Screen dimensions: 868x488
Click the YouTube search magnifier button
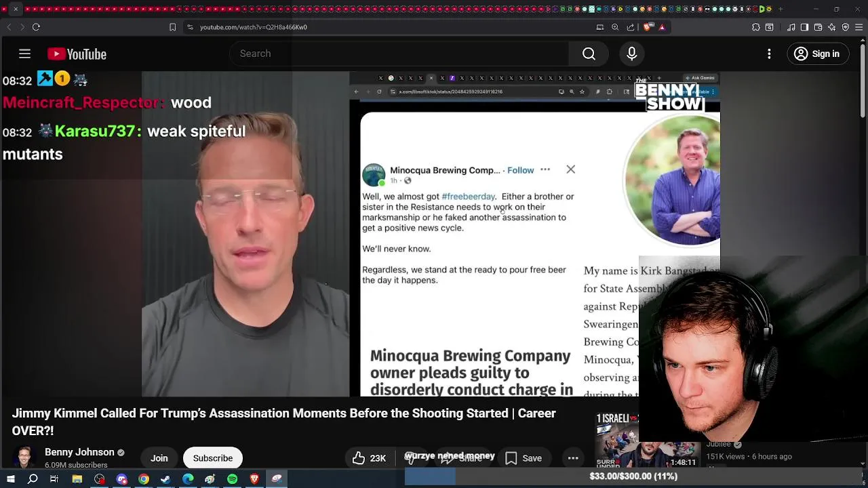click(x=589, y=54)
